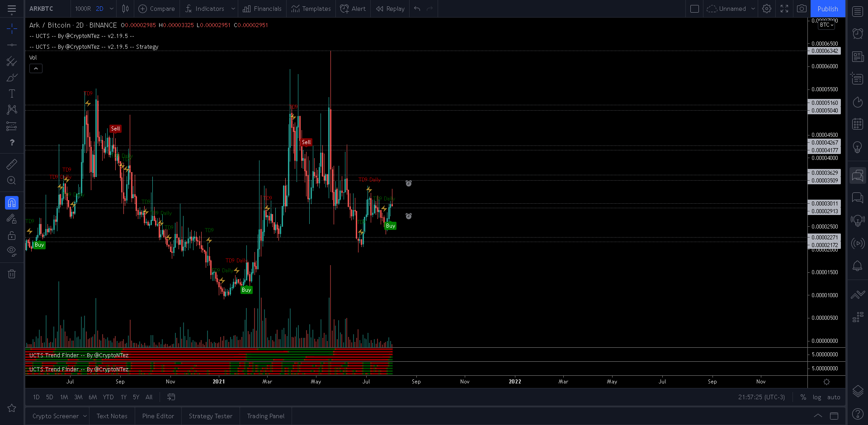Open the BTC unit dropdown on the price axis
Screen dimensions: 868x425
pos(826,25)
